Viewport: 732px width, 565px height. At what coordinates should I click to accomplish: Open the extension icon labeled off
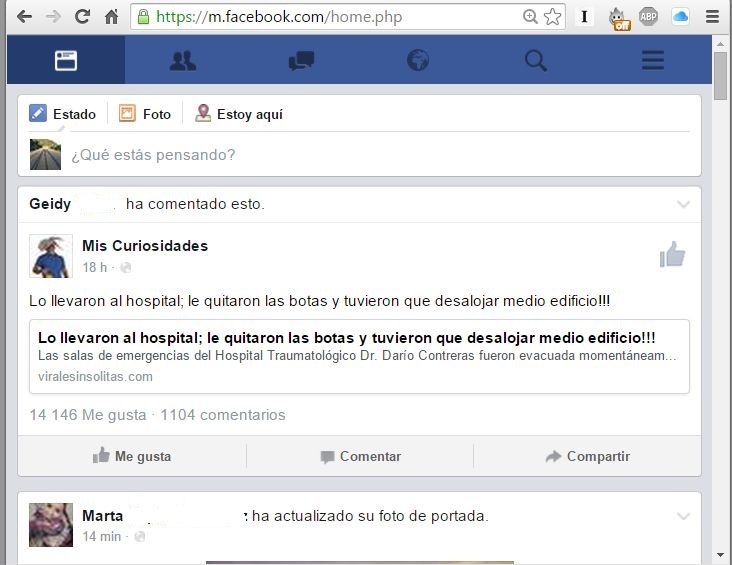pos(619,19)
